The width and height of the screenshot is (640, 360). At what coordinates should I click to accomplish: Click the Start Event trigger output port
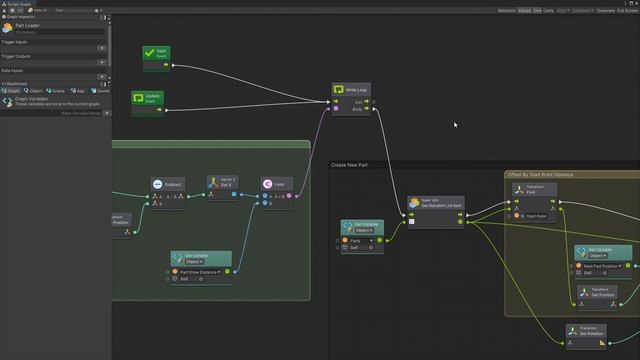[x=166, y=65]
